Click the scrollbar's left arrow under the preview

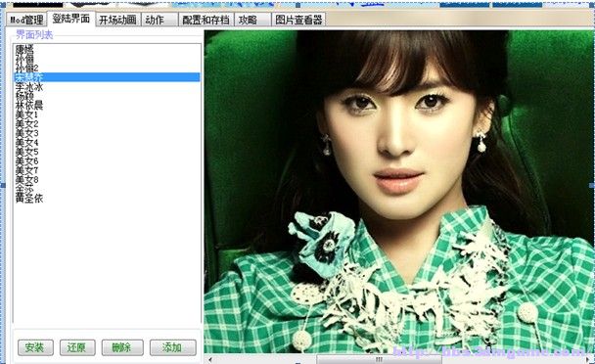pos(209,359)
